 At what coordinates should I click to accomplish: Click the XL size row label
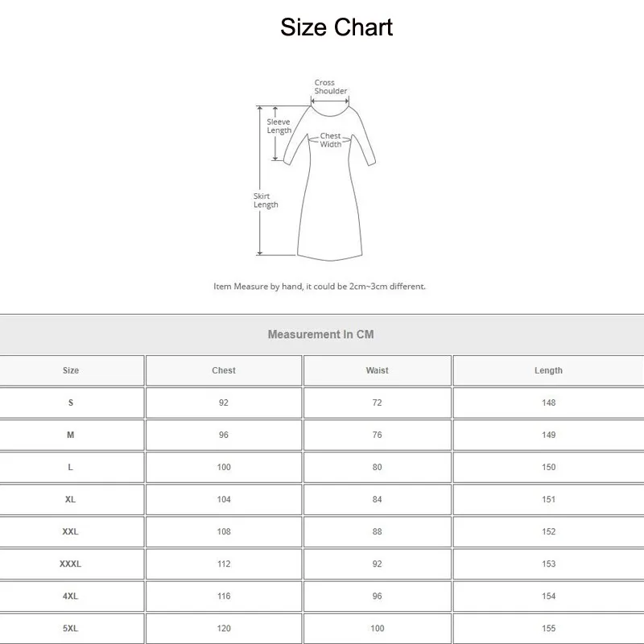[71, 499]
